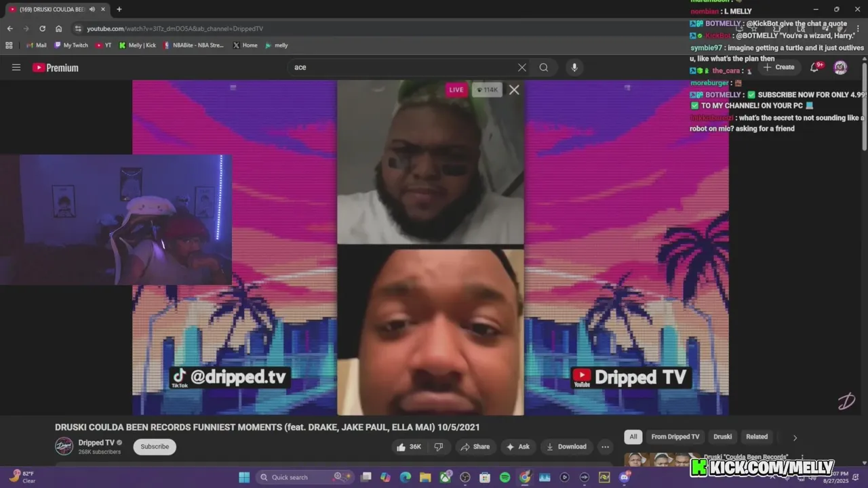Run search with magnifier button
The width and height of the screenshot is (868, 488).
pos(544,67)
